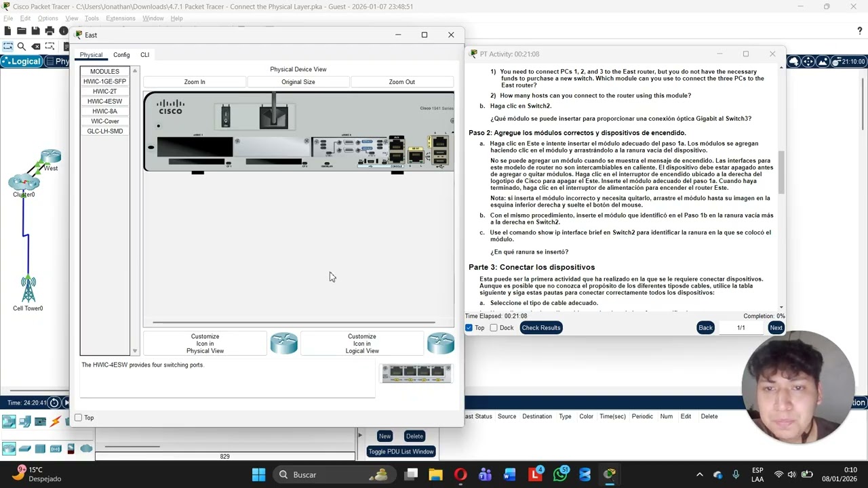Uncheck Top checkbox in PT Activity
The height and width of the screenshot is (488, 868).
pos(469,327)
